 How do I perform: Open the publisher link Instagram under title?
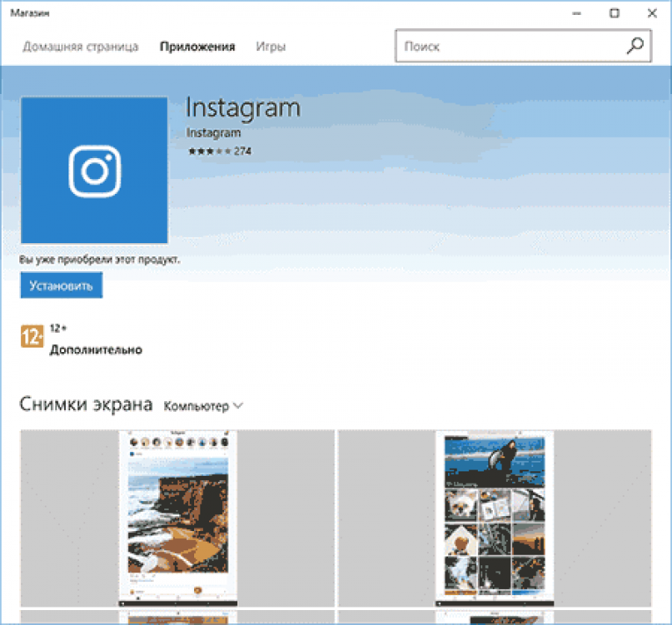(213, 133)
